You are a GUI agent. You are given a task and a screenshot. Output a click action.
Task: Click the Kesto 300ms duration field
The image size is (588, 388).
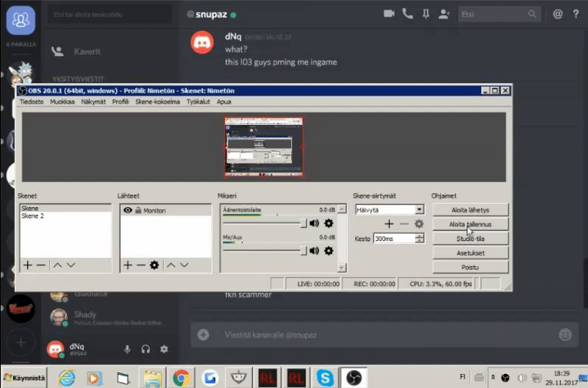pos(395,238)
